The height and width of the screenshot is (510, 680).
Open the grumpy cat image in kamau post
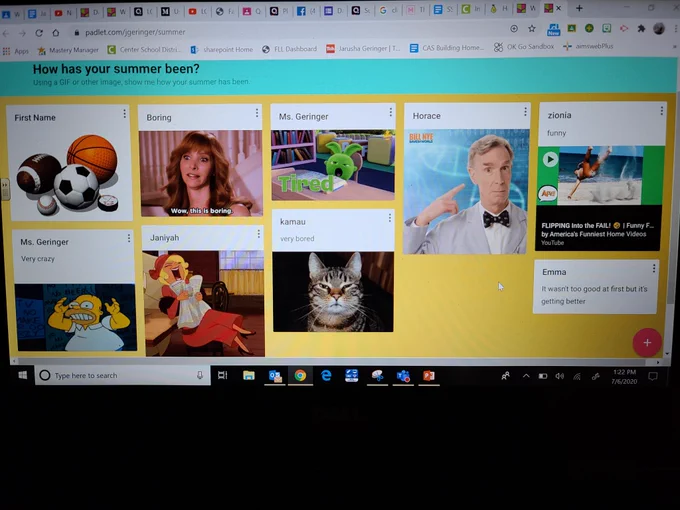[333, 291]
